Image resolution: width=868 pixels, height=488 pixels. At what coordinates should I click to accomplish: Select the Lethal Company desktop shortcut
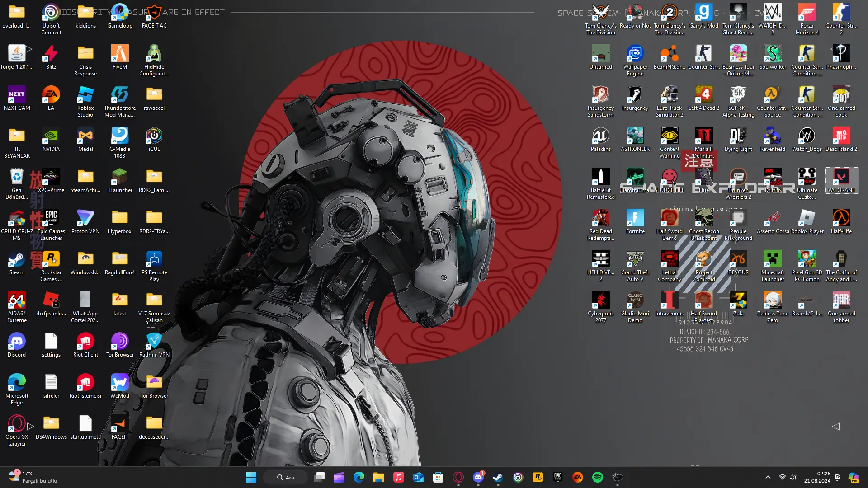point(670,266)
